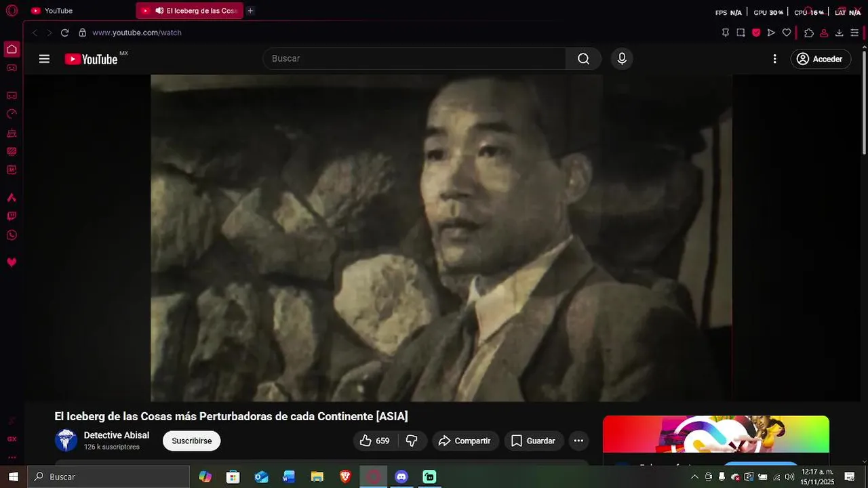Viewport: 868px width, 488px height.
Task: Share the video using Compartir
Action: point(465,441)
